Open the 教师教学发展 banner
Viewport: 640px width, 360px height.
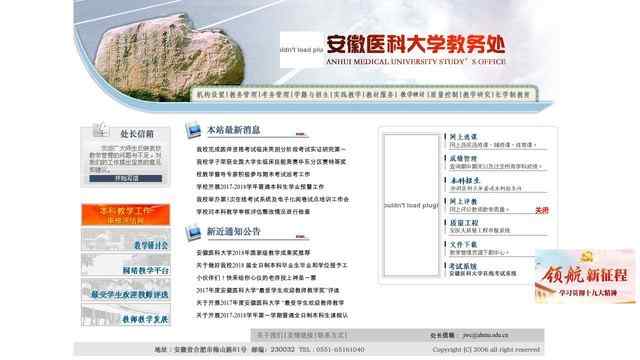pos(126,314)
